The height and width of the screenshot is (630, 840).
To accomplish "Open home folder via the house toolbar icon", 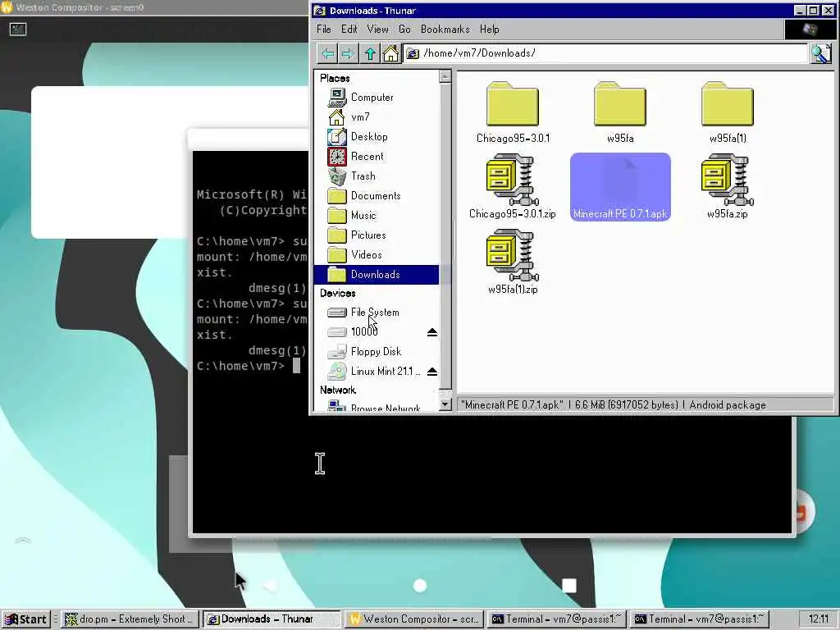I will 390,53.
